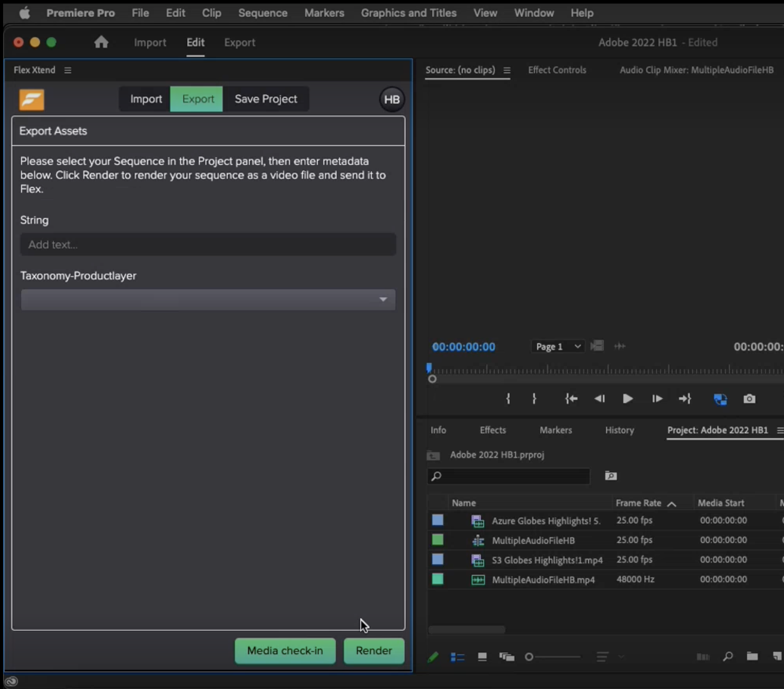Image resolution: width=784 pixels, height=689 pixels.
Task: Open the Sequence menu
Action: tap(263, 13)
